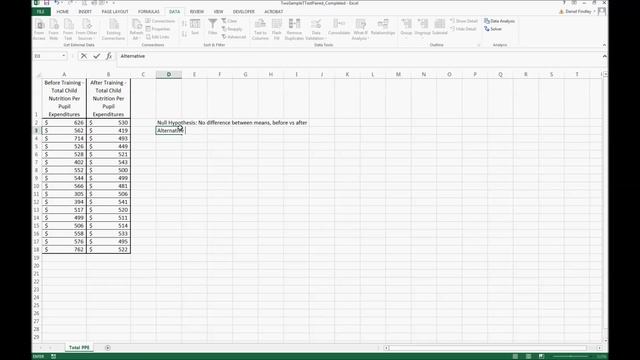Sort ascending A to Z
This screenshot has height=360, width=640.
(184, 24)
